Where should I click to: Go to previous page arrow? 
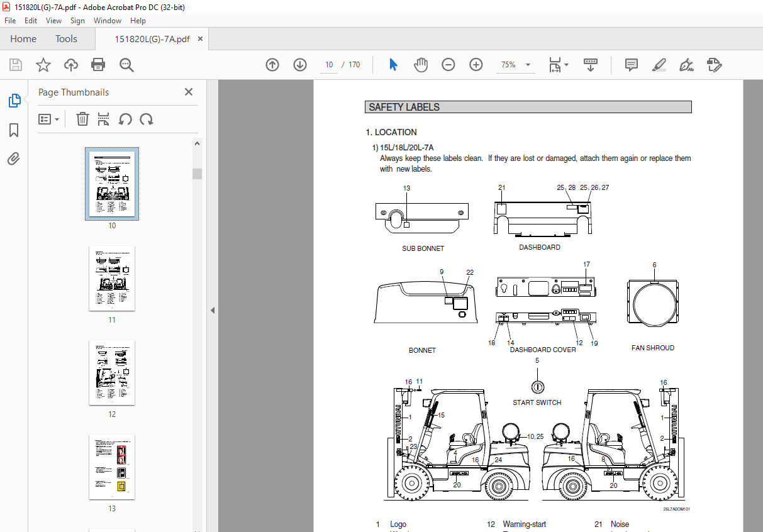272,65
